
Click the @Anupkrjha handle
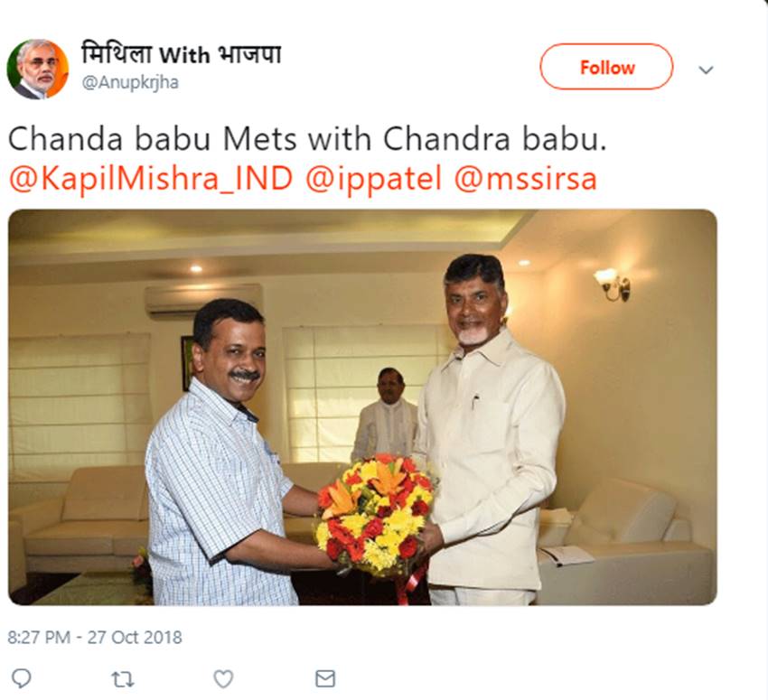[130, 83]
